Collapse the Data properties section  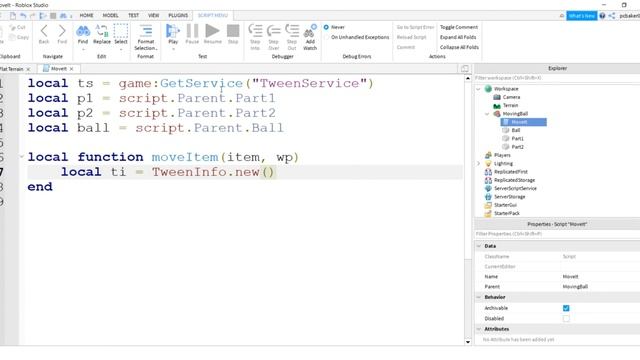[x=479, y=246]
